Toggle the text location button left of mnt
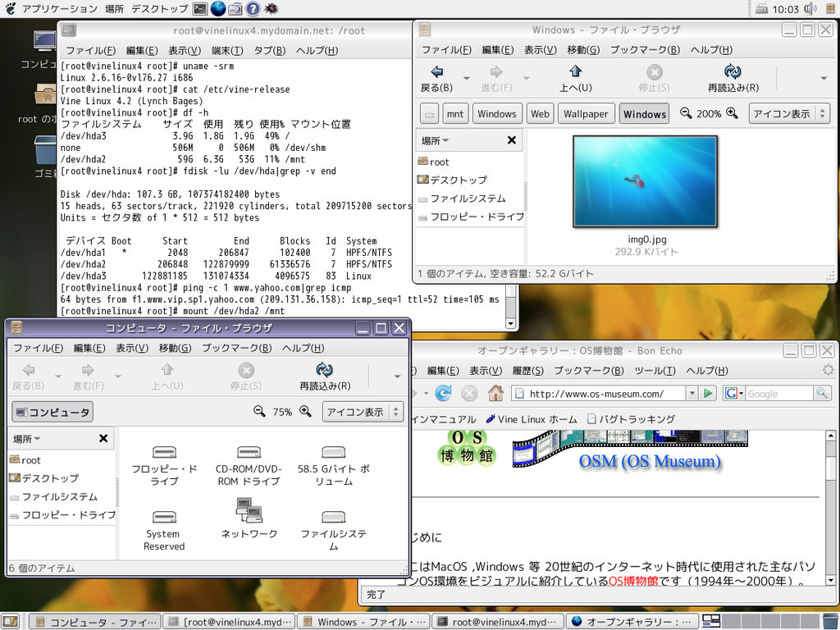The height and width of the screenshot is (630, 840). 428,114
